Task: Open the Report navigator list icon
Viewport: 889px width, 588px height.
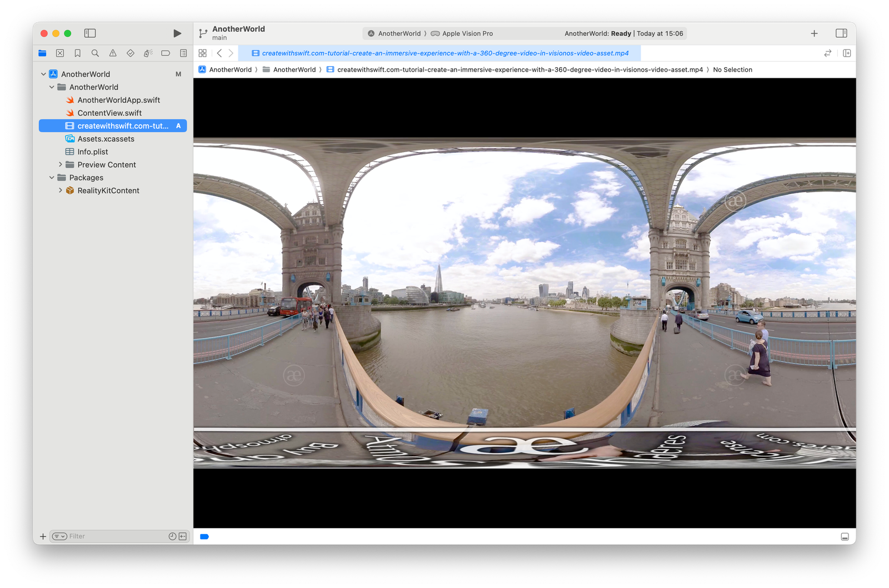Action: click(x=183, y=53)
